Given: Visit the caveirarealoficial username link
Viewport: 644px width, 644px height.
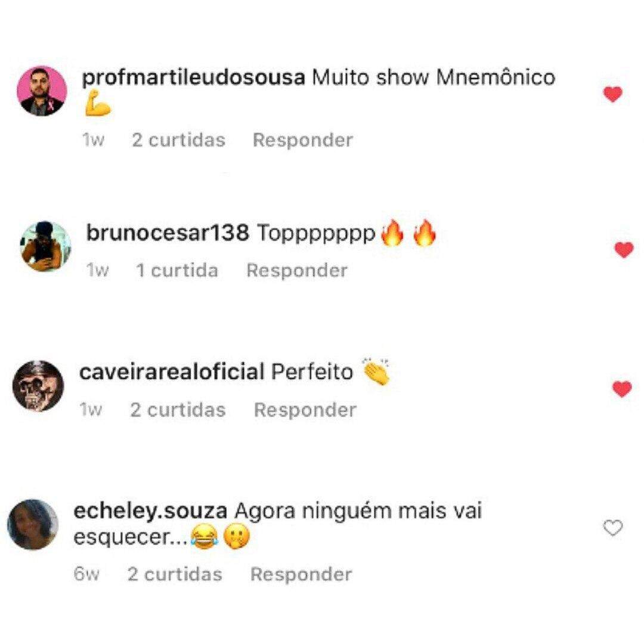Looking at the screenshot, I should pyautogui.click(x=172, y=372).
